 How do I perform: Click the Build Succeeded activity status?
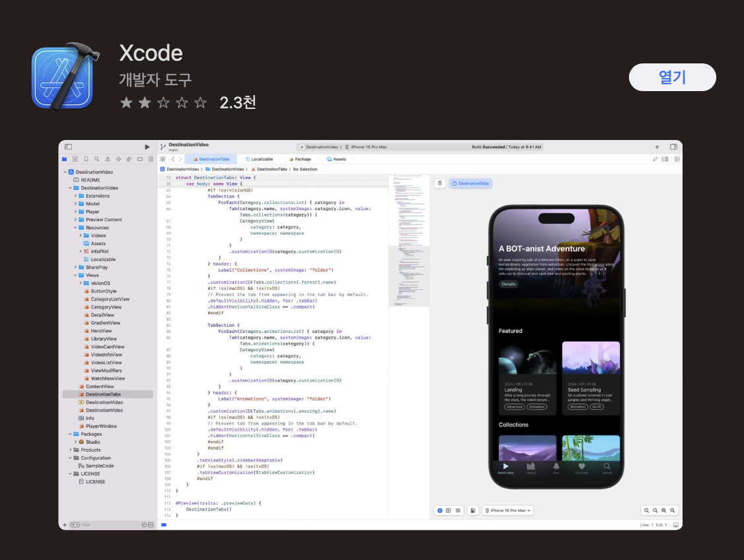(x=506, y=147)
